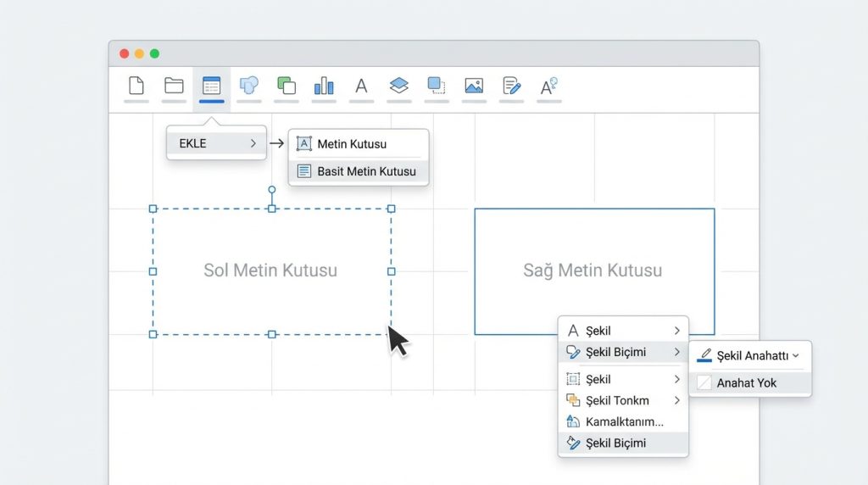Click the Basit Metin Kutusu lines icon
This screenshot has width=868, height=485.
point(304,171)
